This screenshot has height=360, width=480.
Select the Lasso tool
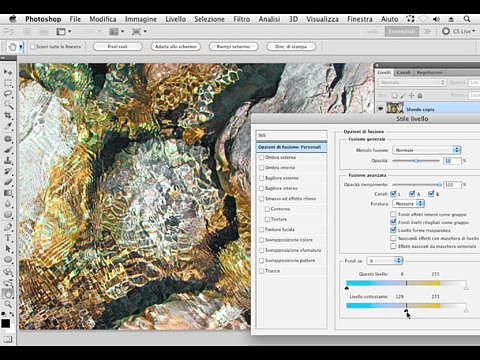click(x=8, y=94)
